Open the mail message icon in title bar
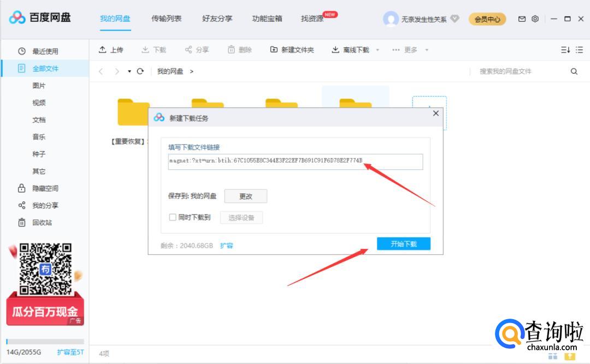Screen dimensions: 590x364 [x=522, y=19]
